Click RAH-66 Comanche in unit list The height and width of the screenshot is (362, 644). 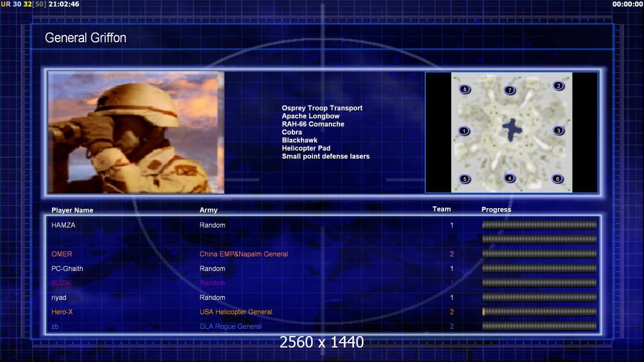point(313,124)
